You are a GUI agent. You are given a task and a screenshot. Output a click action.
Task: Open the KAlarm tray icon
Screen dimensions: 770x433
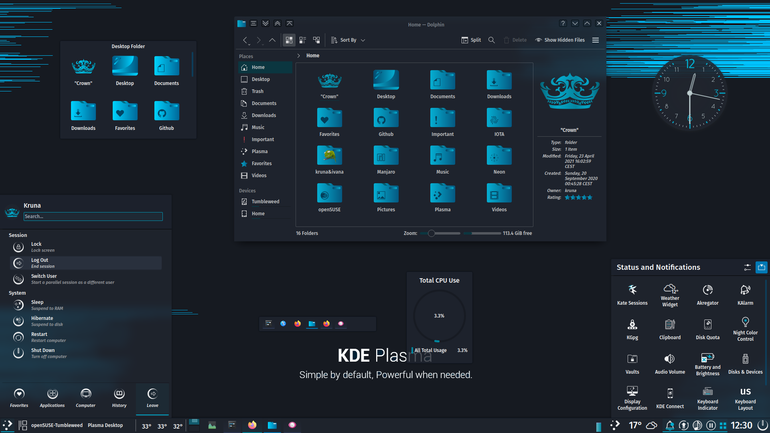[x=745, y=295]
